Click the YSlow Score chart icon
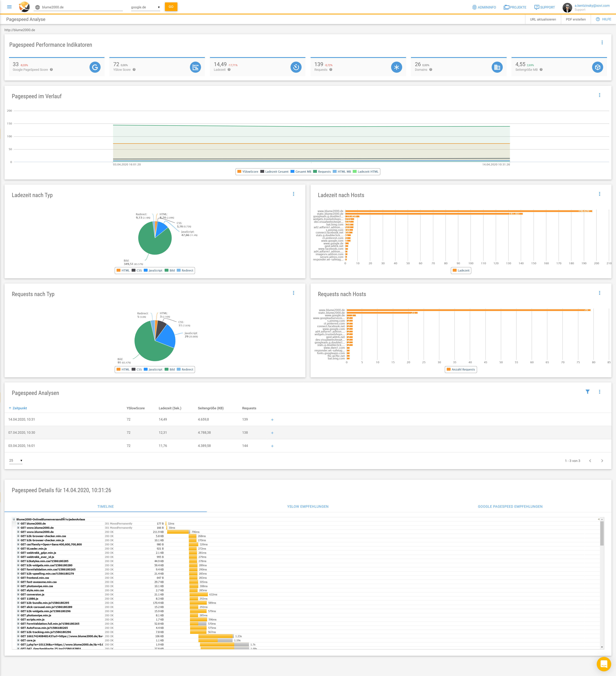This screenshot has width=616, height=676. (195, 67)
